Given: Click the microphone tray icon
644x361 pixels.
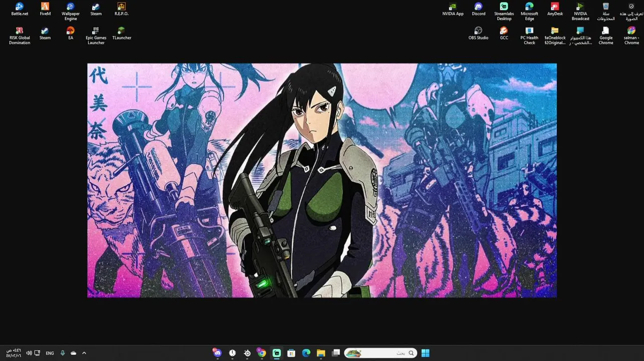Looking at the screenshot, I should 62,353.
